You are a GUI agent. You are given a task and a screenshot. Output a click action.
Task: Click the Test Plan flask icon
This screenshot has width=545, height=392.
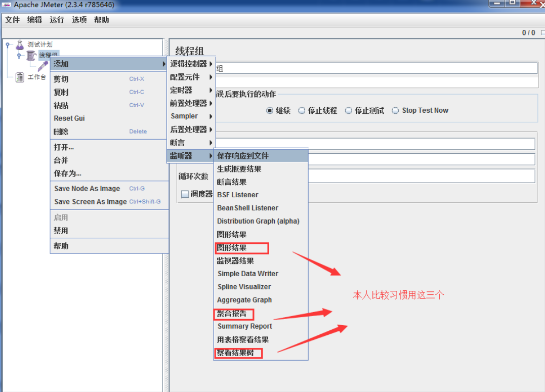pos(20,45)
